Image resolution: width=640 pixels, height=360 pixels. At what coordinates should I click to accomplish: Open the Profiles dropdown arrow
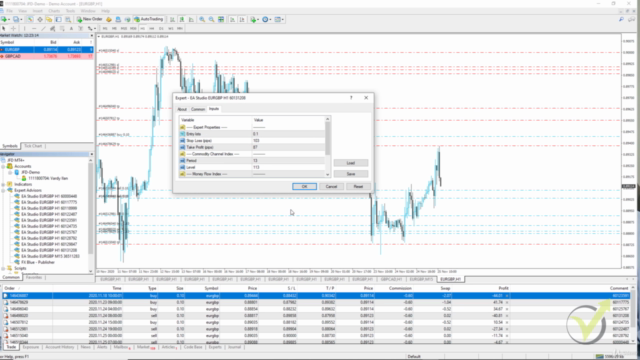tap(21, 19)
